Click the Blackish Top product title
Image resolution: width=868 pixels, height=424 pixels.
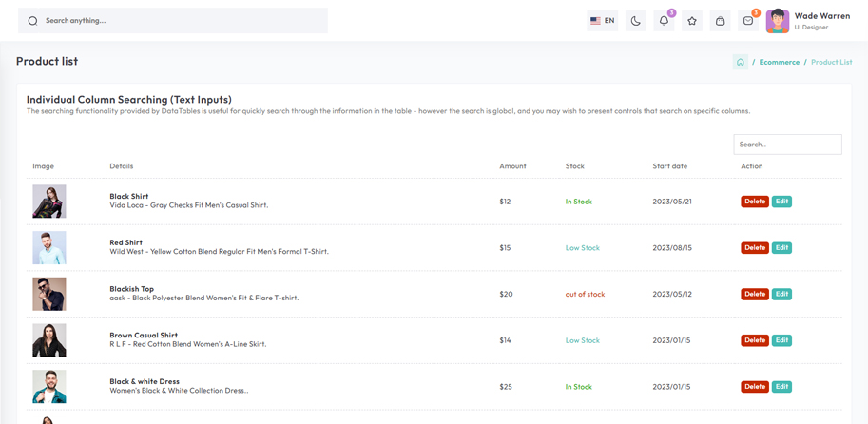click(x=132, y=289)
